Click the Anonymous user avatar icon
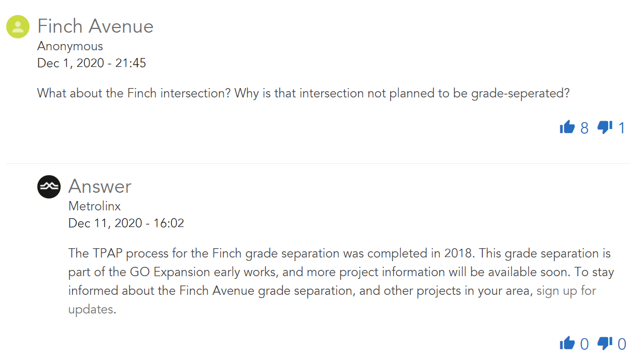Image resolution: width=644 pixels, height=357 pixels. (x=18, y=26)
